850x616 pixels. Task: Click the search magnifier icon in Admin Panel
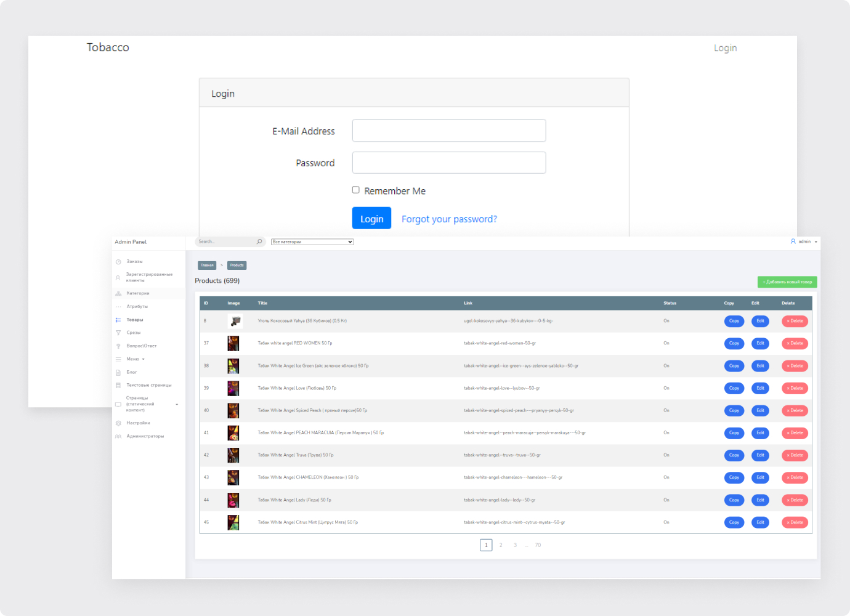pos(259,241)
